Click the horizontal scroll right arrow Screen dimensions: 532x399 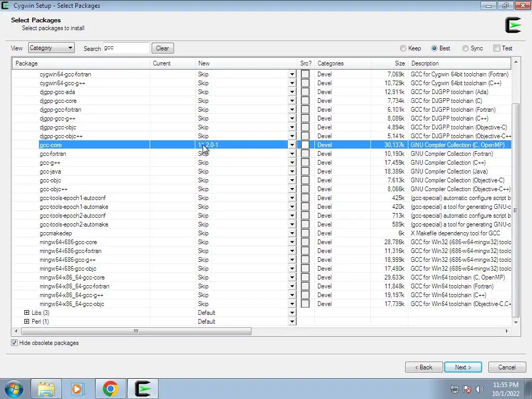pos(507,331)
